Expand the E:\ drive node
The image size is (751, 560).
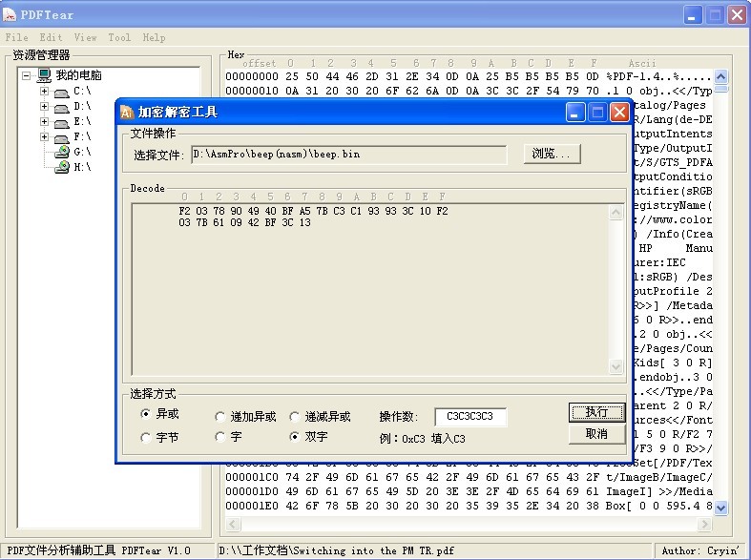(44, 122)
